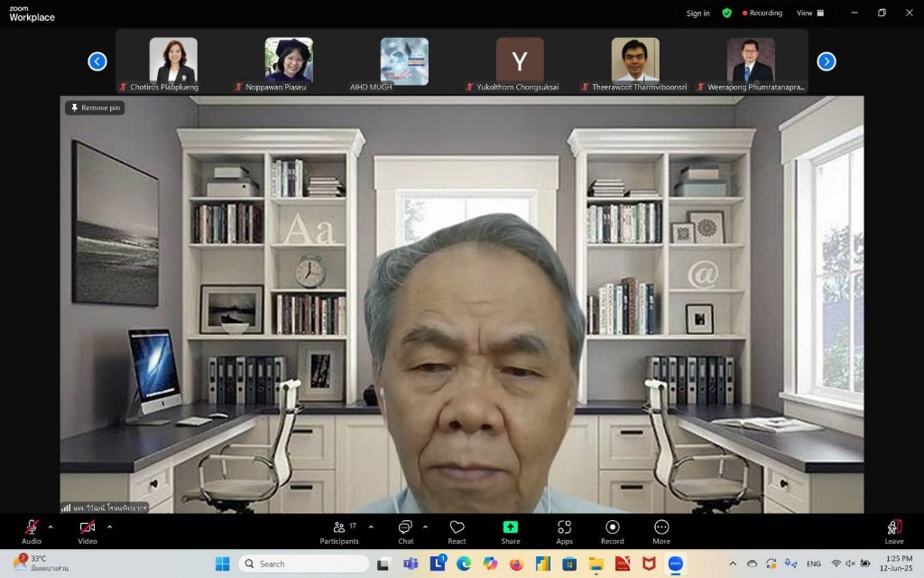Launch Microsoft Edge from the taskbar

(464, 564)
